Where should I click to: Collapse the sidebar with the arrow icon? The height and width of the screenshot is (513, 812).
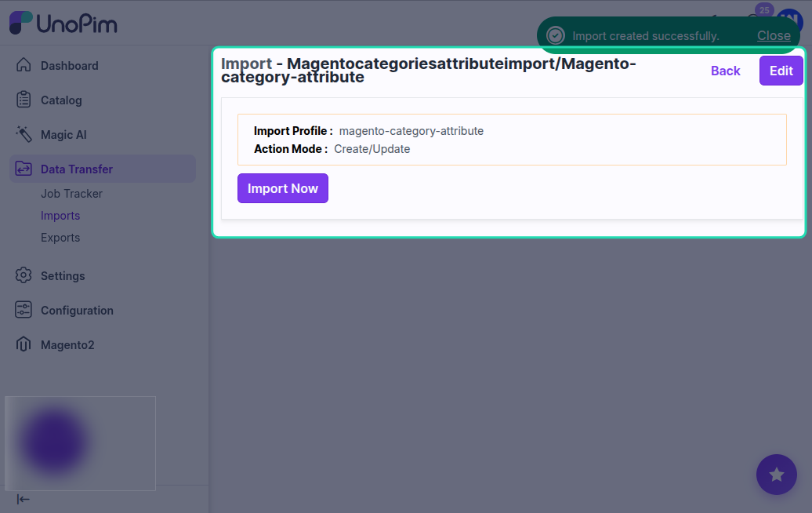point(23,499)
